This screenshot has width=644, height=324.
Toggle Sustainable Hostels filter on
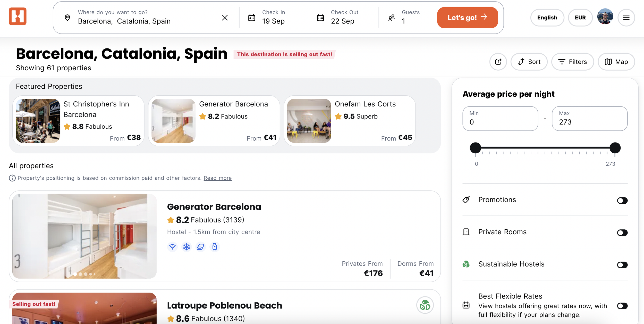tap(622, 265)
